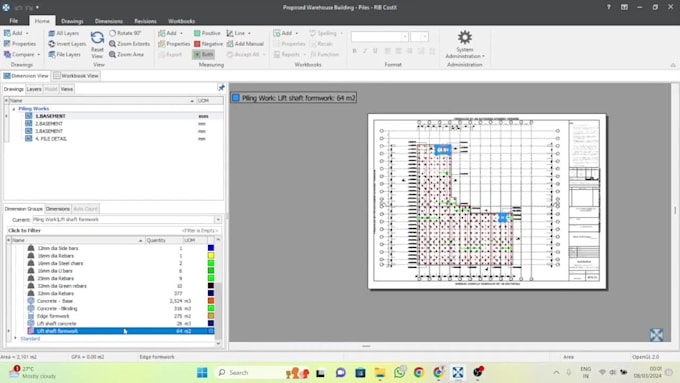Viewport: 680px width, 383px height.
Task: Click the Click to Filter bar
Action: pos(113,230)
